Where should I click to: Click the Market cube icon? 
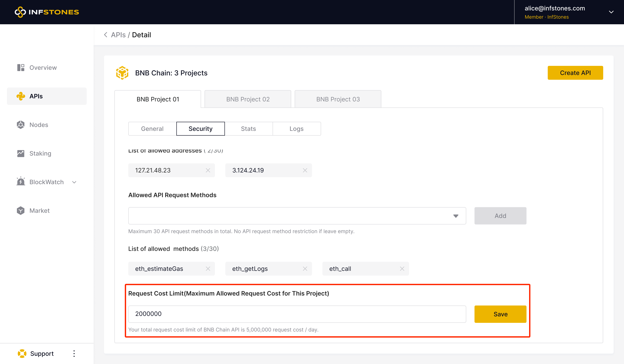pos(21,211)
